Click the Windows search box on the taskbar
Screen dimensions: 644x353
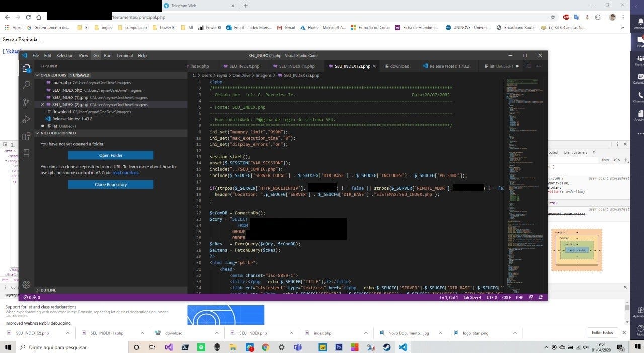click(73, 347)
